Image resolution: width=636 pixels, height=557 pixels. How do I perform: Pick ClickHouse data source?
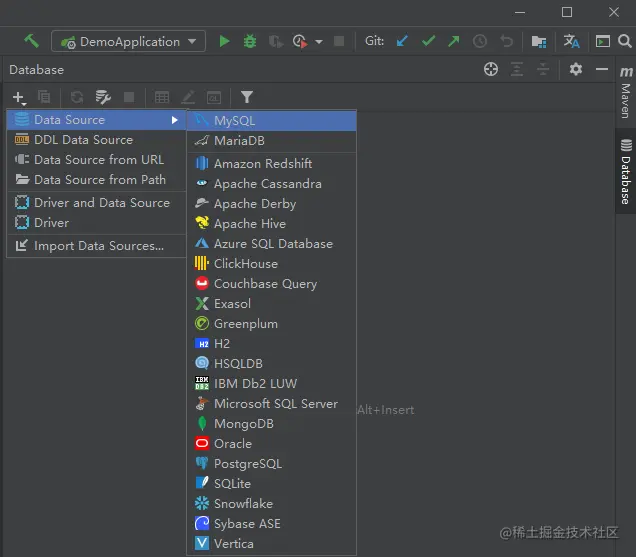pyautogui.click(x=272, y=264)
